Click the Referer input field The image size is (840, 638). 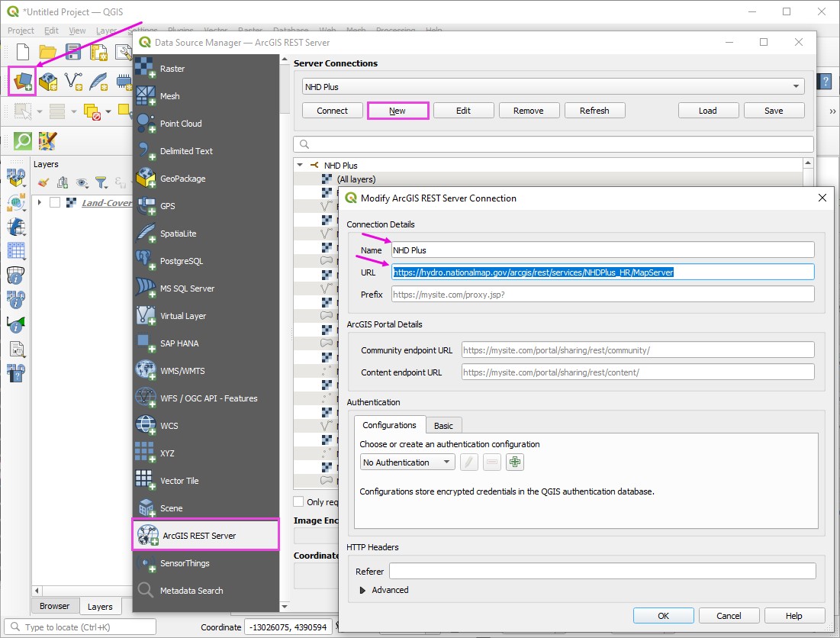[602, 572]
